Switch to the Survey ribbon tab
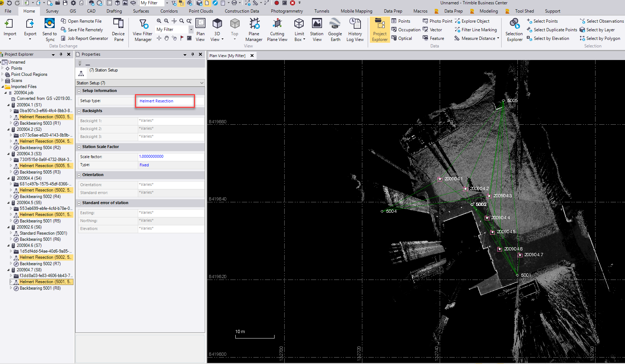 click(x=52, y=11)
